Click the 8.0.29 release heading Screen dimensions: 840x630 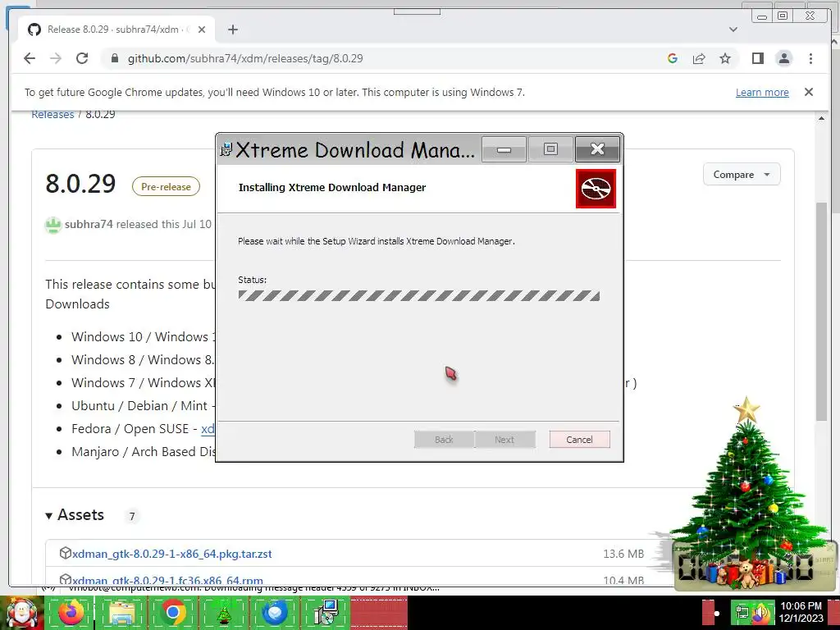(x=80, y=184)
